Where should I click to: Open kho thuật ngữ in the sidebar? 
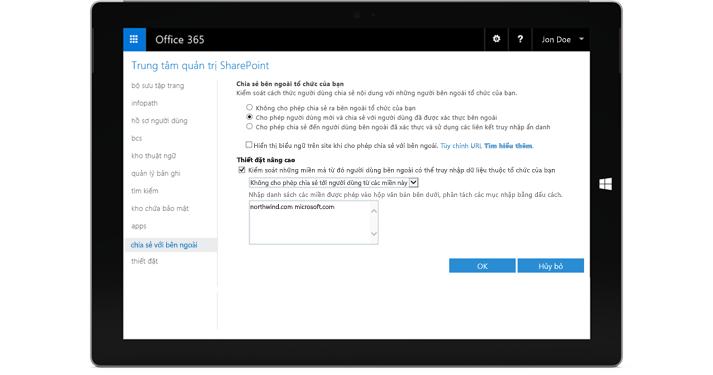click(x=153, y=156)
